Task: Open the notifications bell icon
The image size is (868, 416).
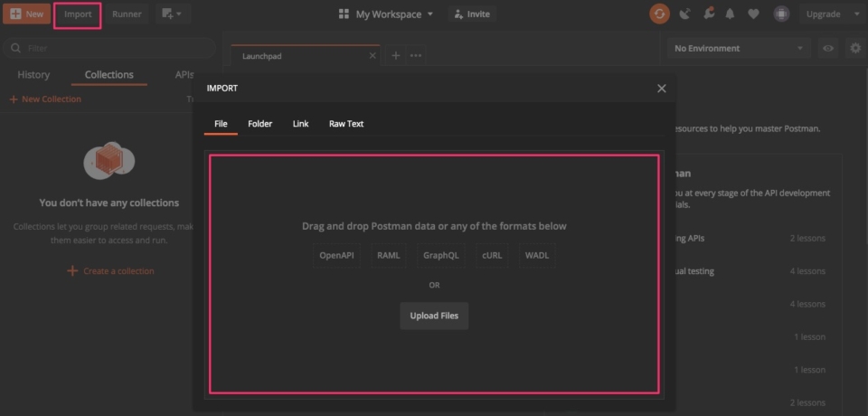Action: 731,14
